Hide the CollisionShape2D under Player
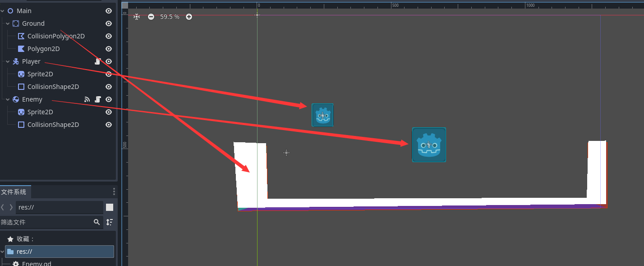The width and height of the screenshot is (644, 266). pos(108,87)
